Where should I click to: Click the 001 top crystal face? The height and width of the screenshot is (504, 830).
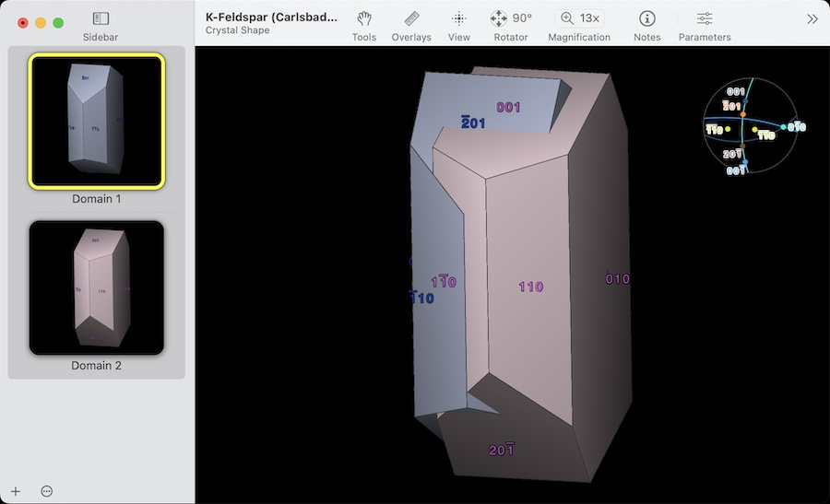508,107
